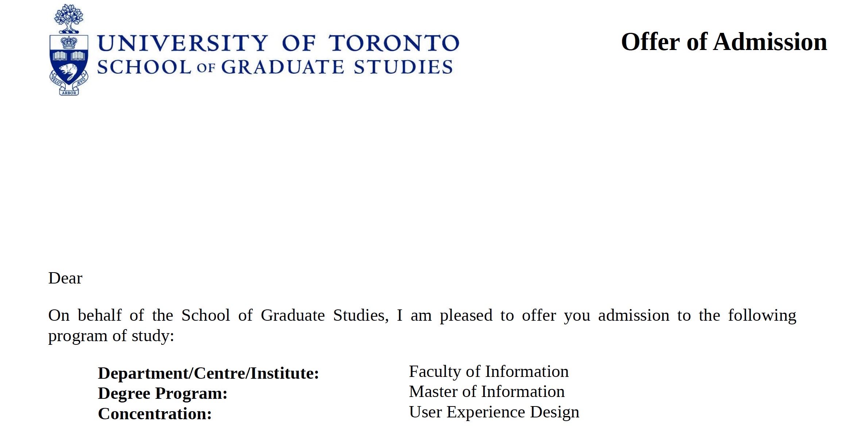868x432 pixels.
Task: Click the 'On behalf of the School' sentence
Action: point(422,315)
